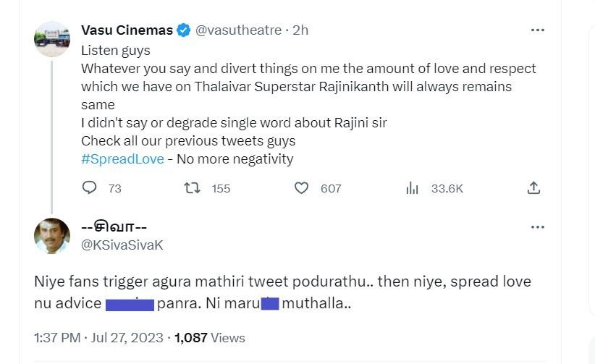The image size is (595, 364).
Task: Open the tweet analytics bar chart icon
Action: [413, 188]
